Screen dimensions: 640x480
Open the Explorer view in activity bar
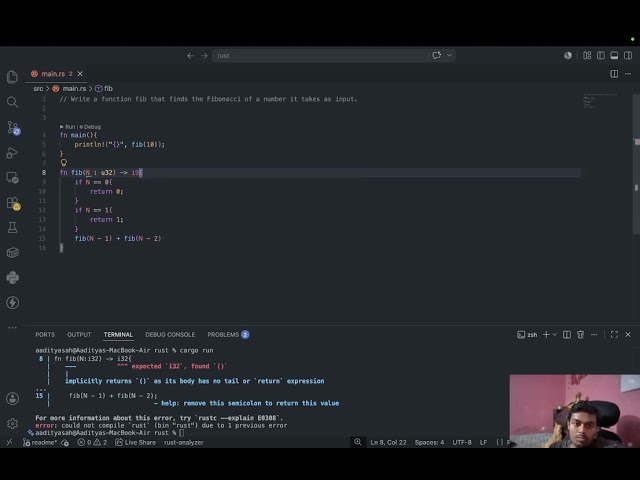(12, 77)
